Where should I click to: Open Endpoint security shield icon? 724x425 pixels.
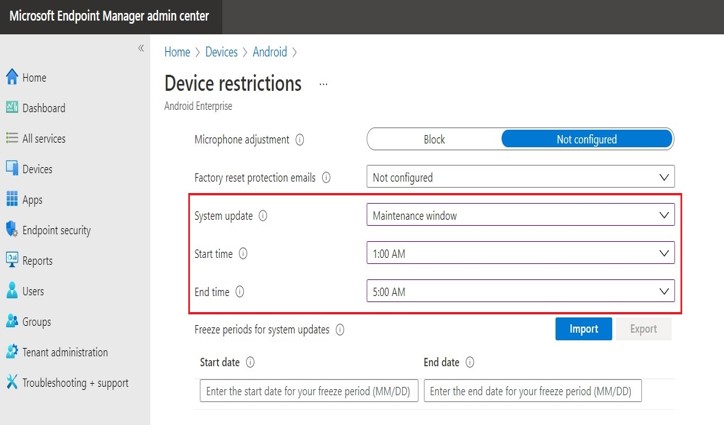coord(12,230)
